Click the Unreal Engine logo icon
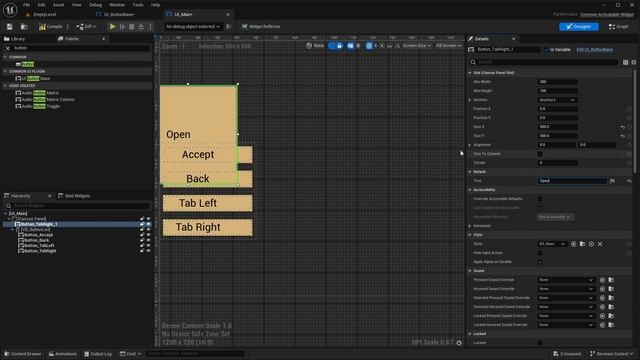Viewport: 640px width, 360px height. click(x=10, y=9)
